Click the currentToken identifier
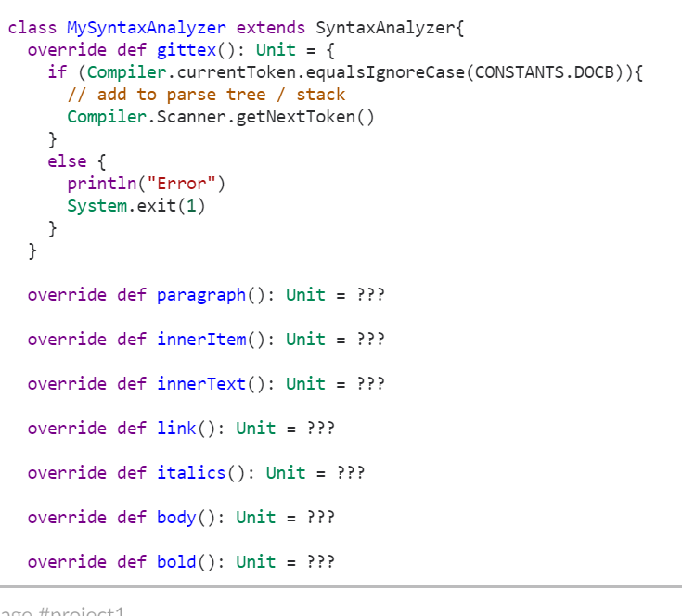This screenshot has width=682, height=616. point(237,72)
